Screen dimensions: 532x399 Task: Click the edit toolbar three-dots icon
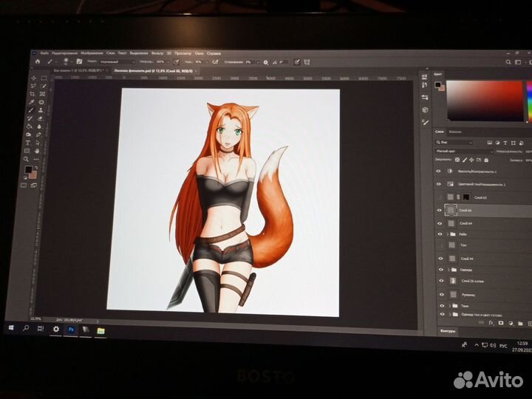click(36, 159)
